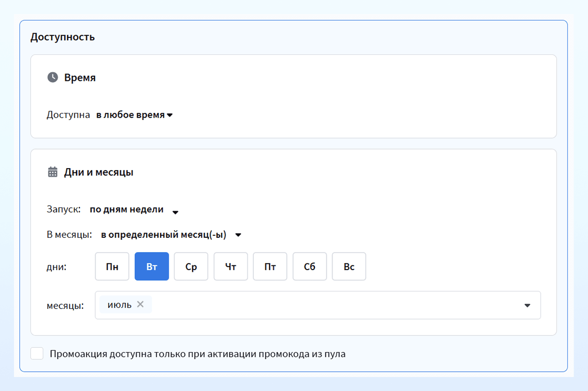Click the Доступность section heading
Screen dimensions: 588x391
[63, 37]
